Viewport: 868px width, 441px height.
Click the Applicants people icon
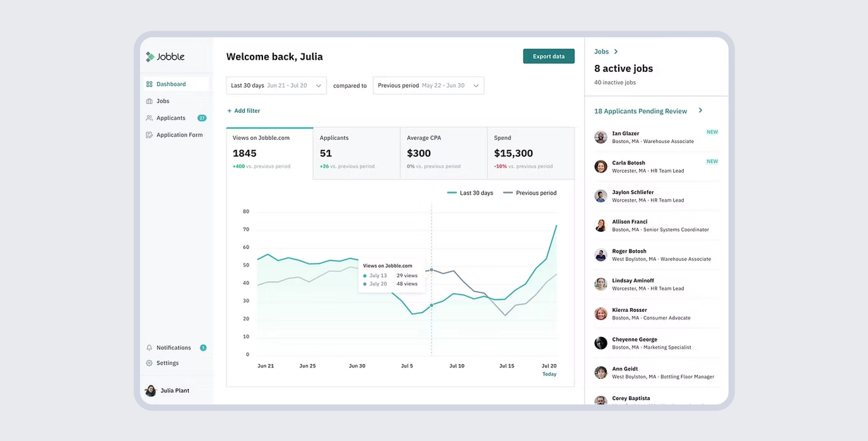pyautogui.click(x=150, y=118)
